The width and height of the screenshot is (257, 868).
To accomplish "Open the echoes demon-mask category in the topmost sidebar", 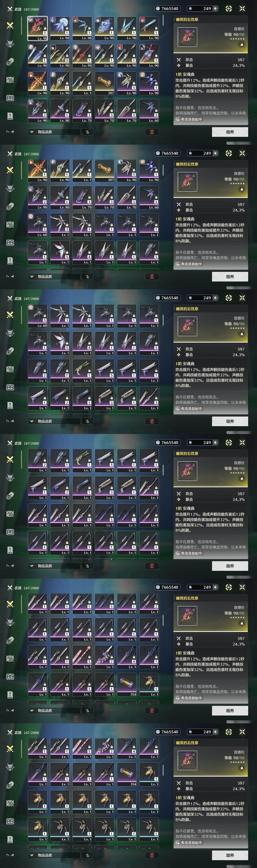I will point(10,43).
